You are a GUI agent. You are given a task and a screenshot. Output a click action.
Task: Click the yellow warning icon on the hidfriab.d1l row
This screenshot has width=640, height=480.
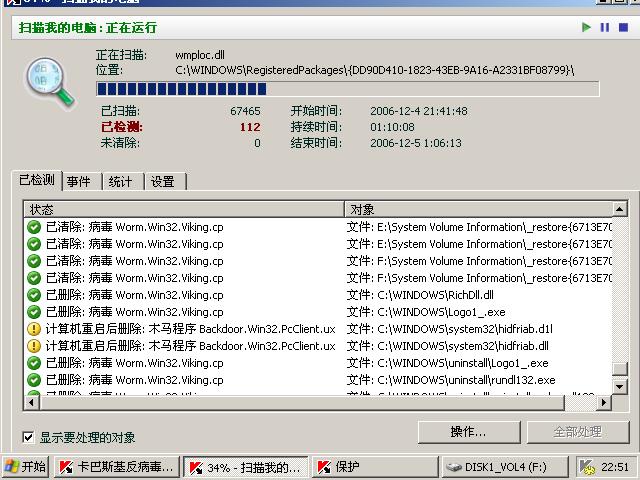coord(34,329)
